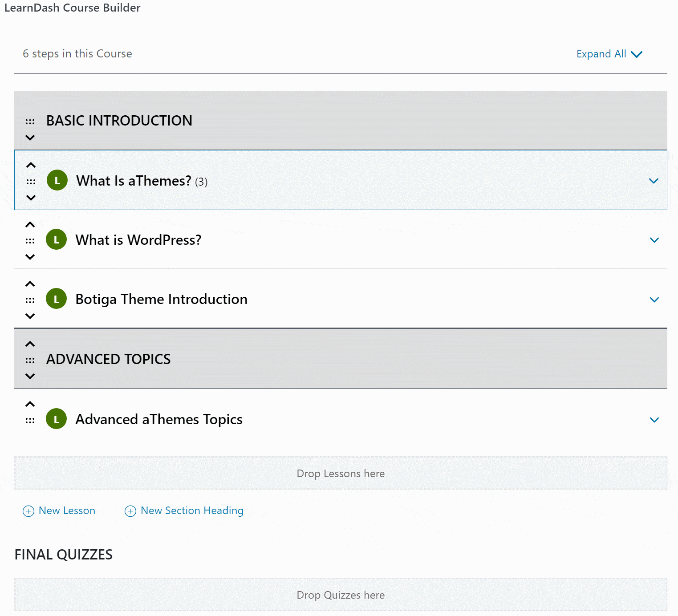Viewport: 678px width, 616px height.
Task: Click the Drop Quizzes here area
Action: 341,595
